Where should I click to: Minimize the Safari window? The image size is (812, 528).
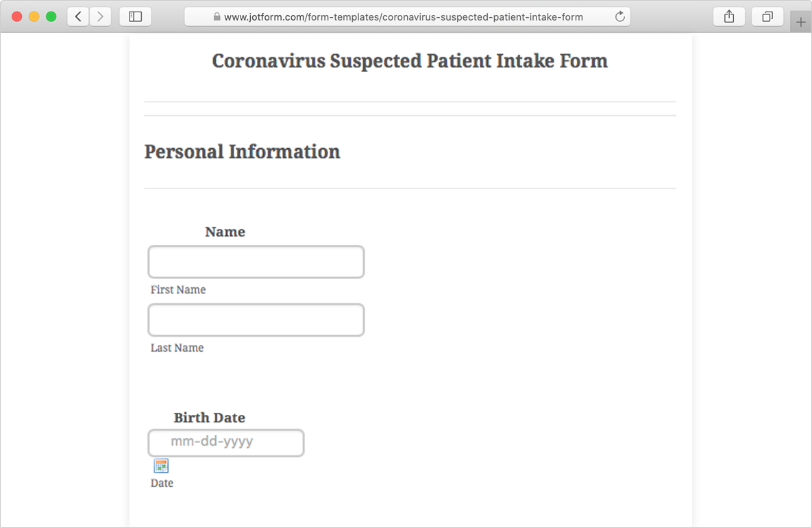(x=34, y=16)
